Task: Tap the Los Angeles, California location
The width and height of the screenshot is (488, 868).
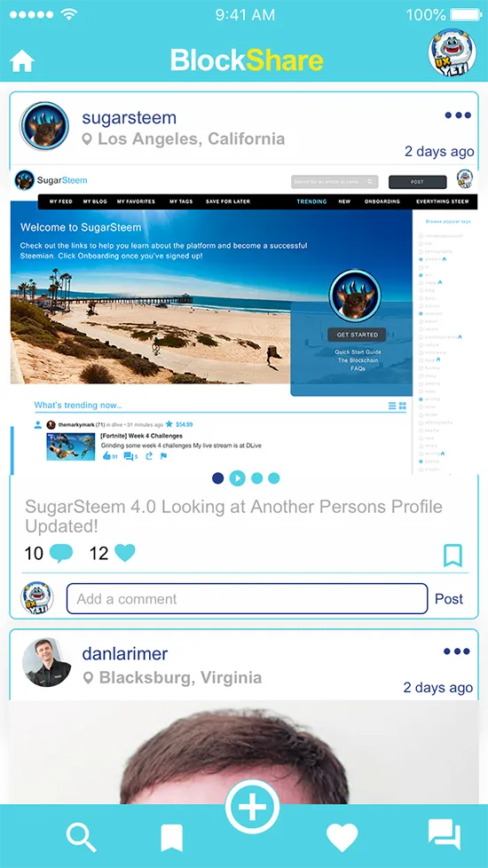Action: pyautogui.click(x=183, y=138)
